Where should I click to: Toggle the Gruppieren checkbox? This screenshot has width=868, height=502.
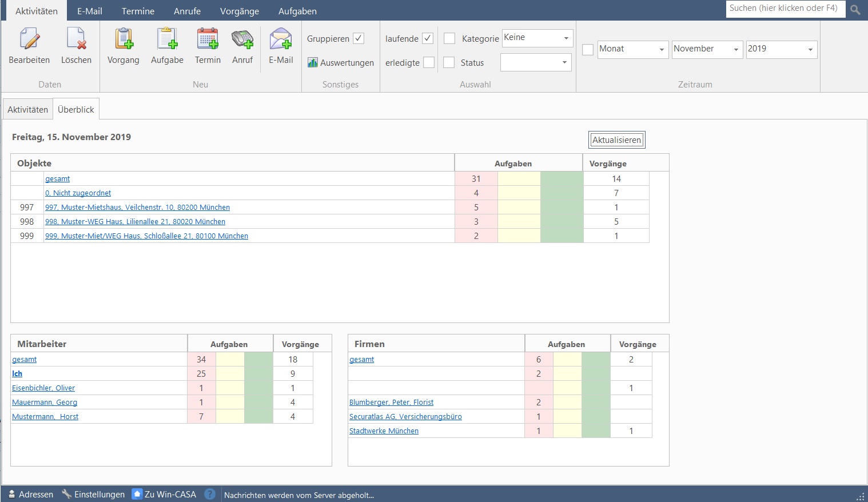pyautogui.click(x=359, y=38)
